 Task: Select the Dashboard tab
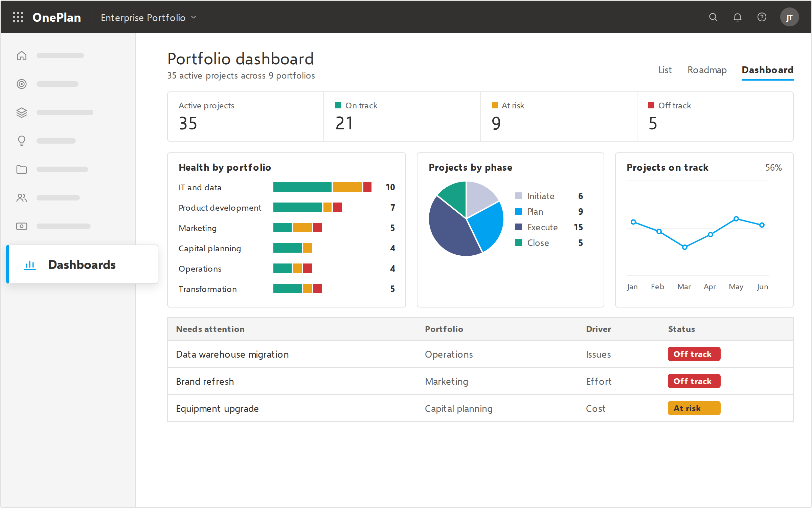[x=767, y=70]
